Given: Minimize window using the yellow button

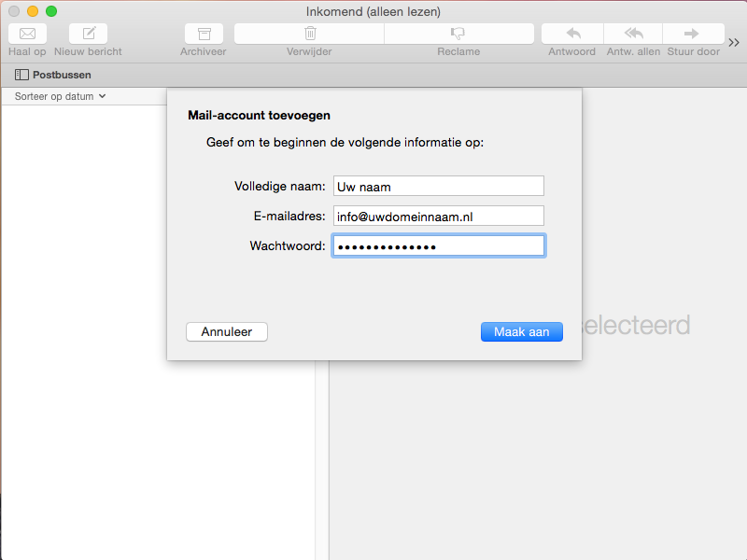Looking at the screenshot, I should point(33,11).
